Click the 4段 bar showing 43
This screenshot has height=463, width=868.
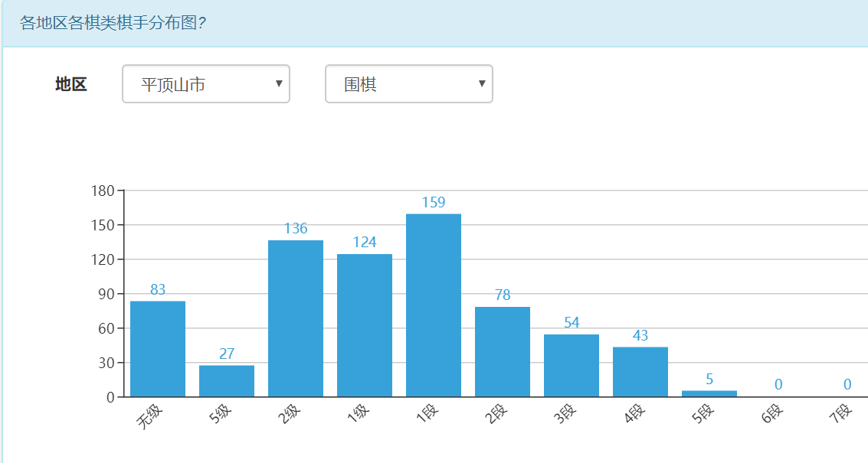640,372
